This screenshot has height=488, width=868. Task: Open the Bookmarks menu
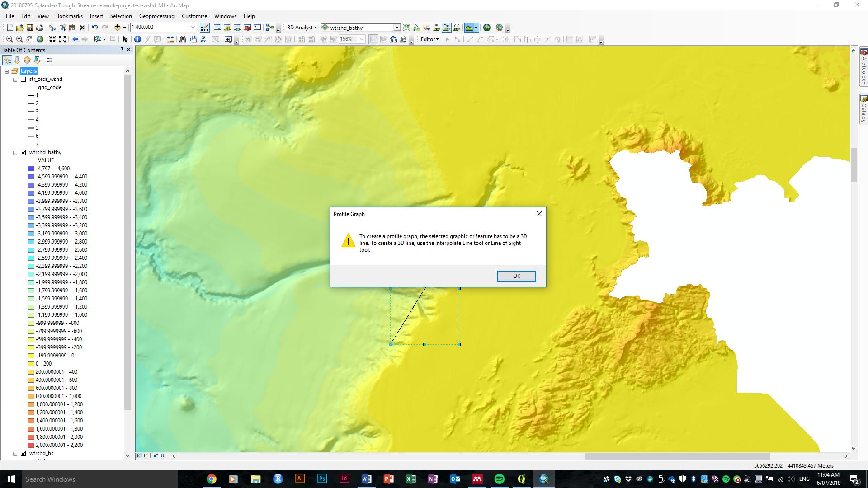pyautogui.click(x=69, y=16)
